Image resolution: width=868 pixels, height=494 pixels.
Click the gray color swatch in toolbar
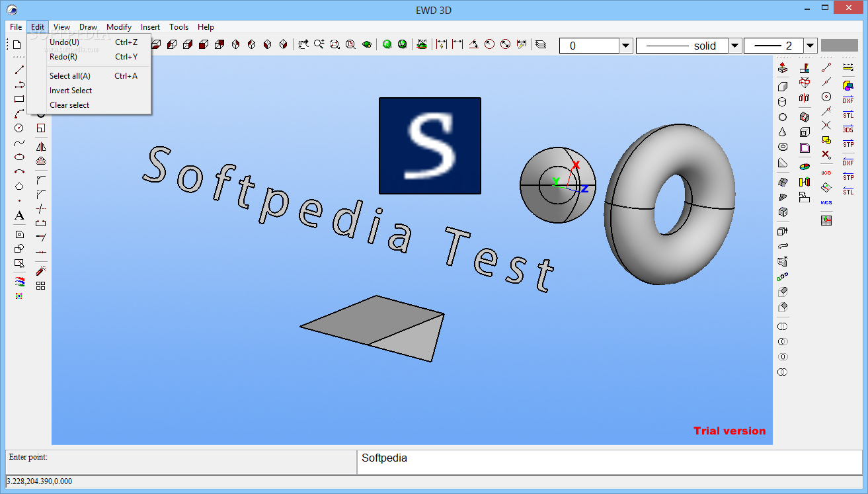tap(840, 46)
